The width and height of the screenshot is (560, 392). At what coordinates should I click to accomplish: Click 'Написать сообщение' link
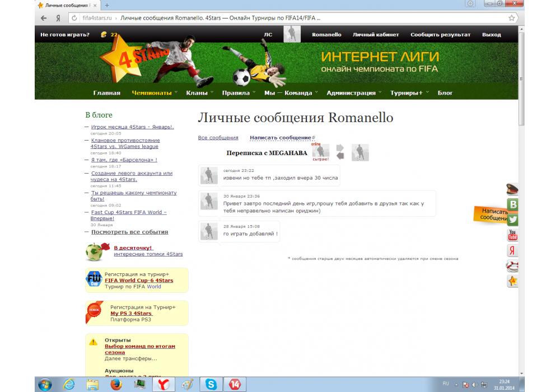(280, 138)
